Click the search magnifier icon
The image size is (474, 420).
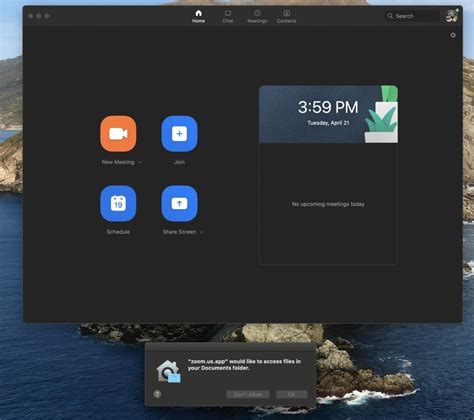pos(390,16)
